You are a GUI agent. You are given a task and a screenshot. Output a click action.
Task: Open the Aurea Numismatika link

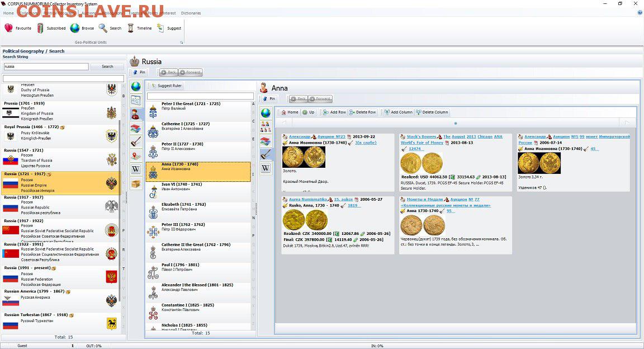[x=308, y=199]
